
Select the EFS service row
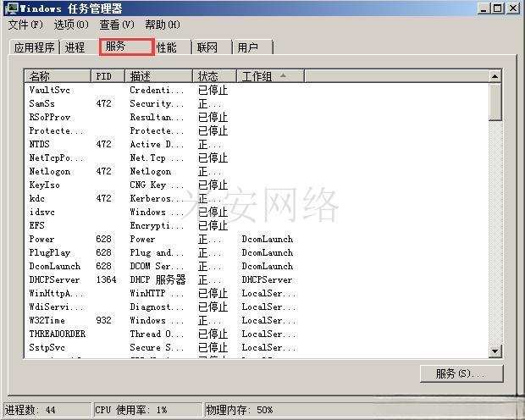[257, 225]
